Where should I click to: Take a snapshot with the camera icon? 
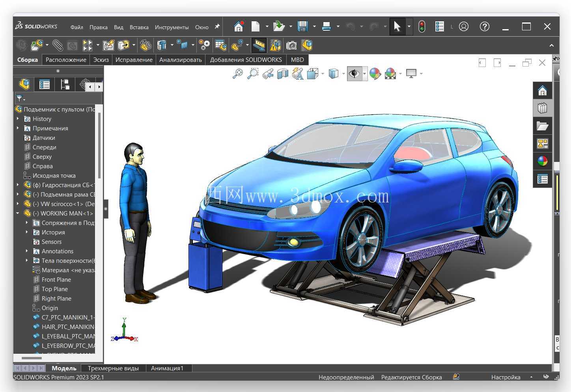pos(291,45)
